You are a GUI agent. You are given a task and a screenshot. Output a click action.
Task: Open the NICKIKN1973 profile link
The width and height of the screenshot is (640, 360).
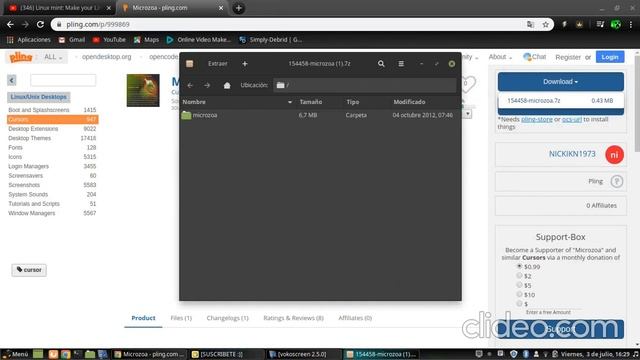(x=572, y=154)
